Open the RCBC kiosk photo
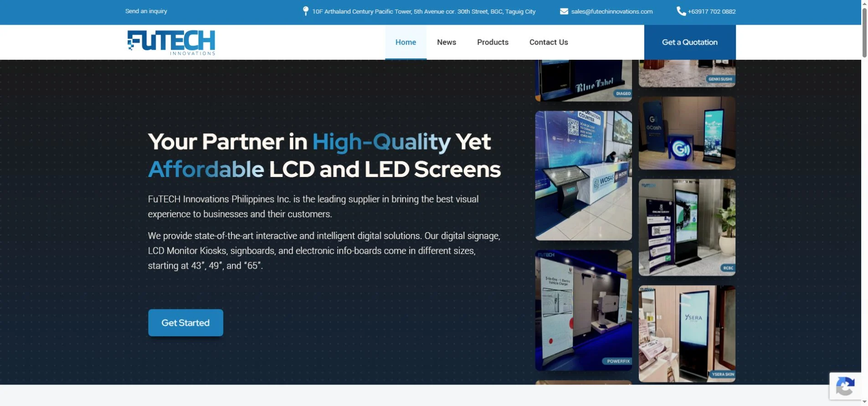868x406 pixels. [x=687, y=228]
